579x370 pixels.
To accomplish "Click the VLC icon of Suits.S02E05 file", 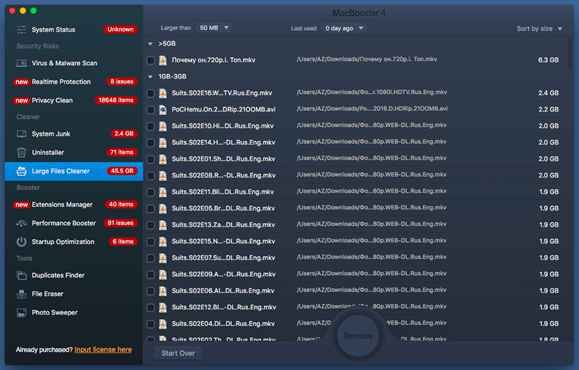I will (162, 208).
